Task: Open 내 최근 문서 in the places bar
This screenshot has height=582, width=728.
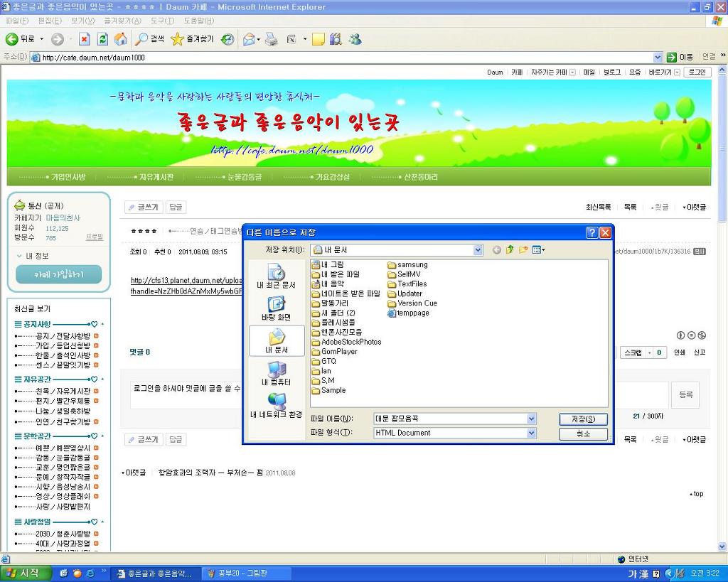Action: click(277, 277)
